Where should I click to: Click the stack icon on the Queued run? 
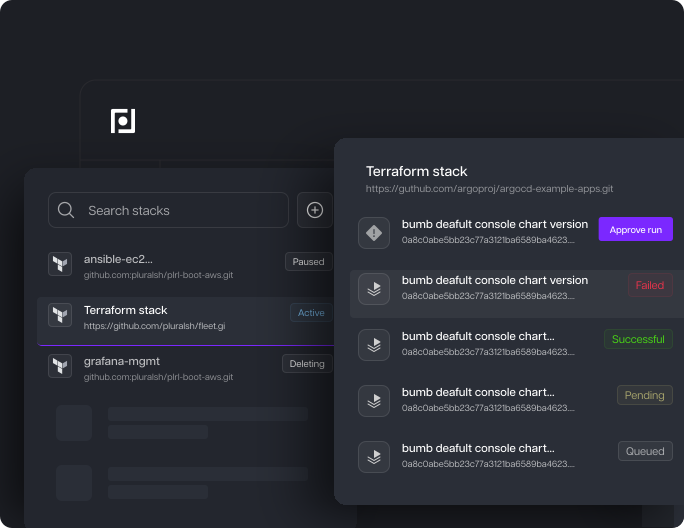374,458
